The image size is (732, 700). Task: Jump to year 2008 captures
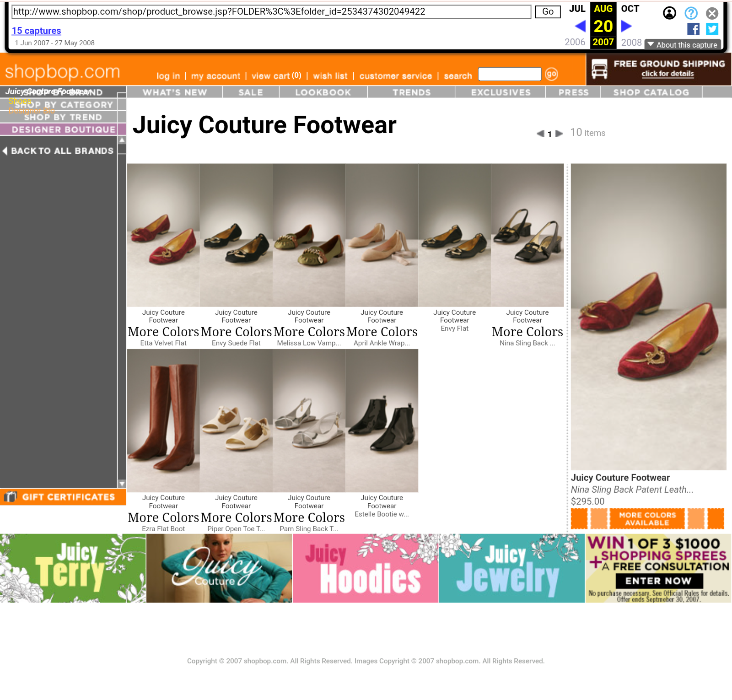[x=631, y=42]
